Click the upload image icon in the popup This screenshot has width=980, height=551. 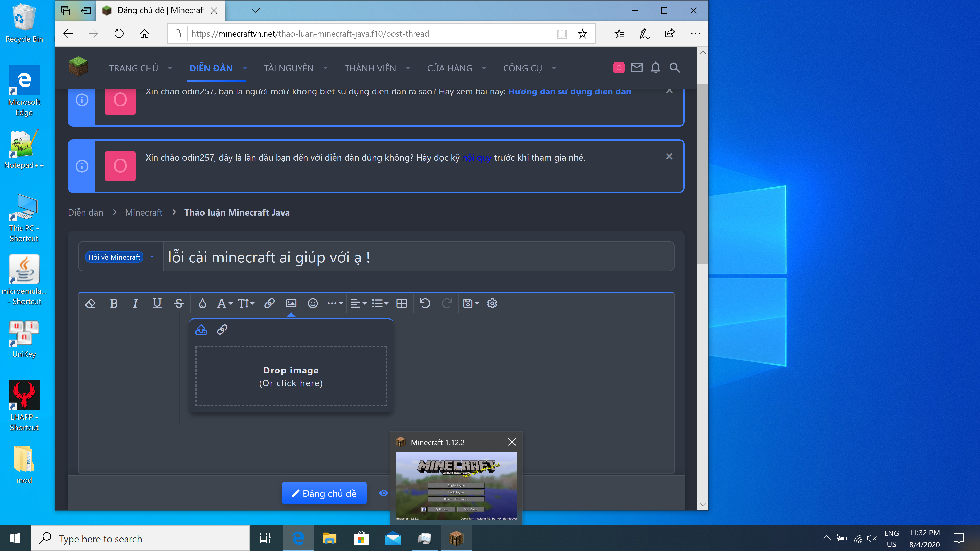pyautogui.click(x=201, y=330)
